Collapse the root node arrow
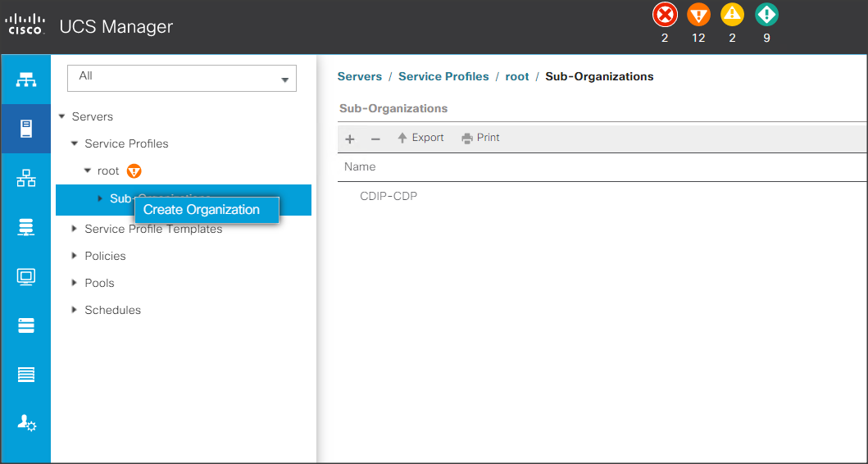The width and height of the screenshot is (868, 464). click(x=88, y=171)
